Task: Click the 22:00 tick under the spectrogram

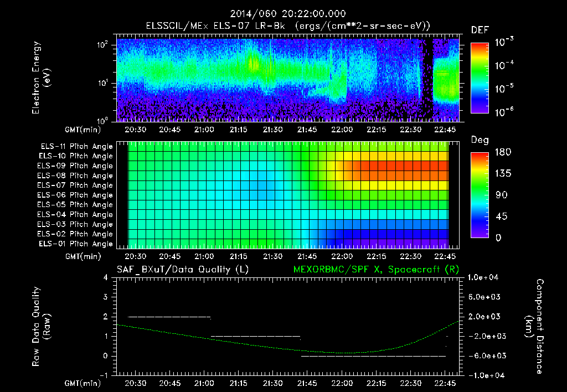Action: 342,130
